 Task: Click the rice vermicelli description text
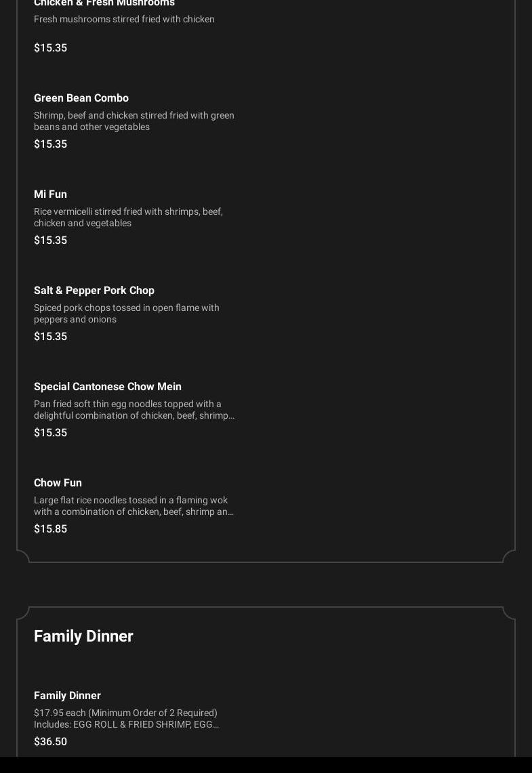click(128, 217)
